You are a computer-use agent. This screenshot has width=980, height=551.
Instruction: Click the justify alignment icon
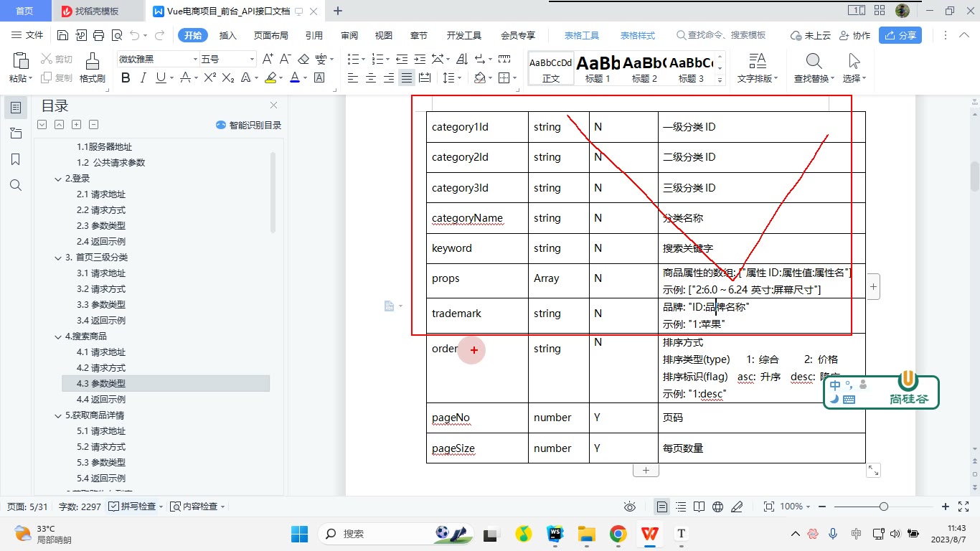pyautogui.click(x=407, y=77)
